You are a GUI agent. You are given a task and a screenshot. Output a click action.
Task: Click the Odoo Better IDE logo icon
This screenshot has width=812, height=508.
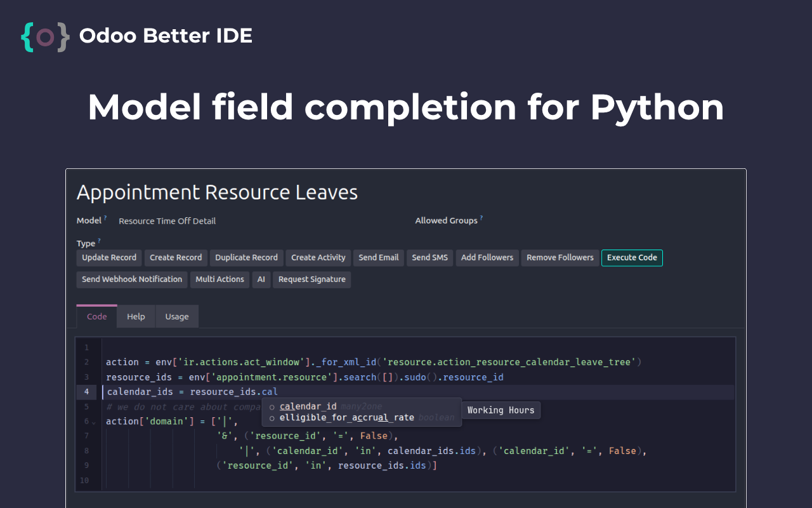(x=45, y=37)
